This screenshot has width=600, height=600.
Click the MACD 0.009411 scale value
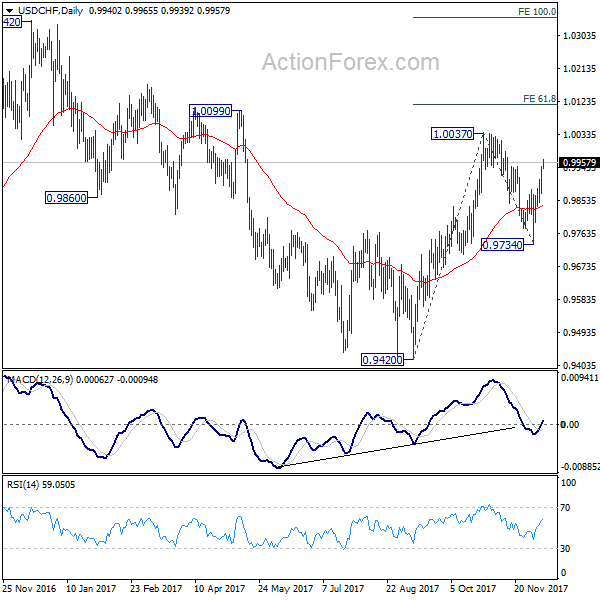tap(579, 378)
